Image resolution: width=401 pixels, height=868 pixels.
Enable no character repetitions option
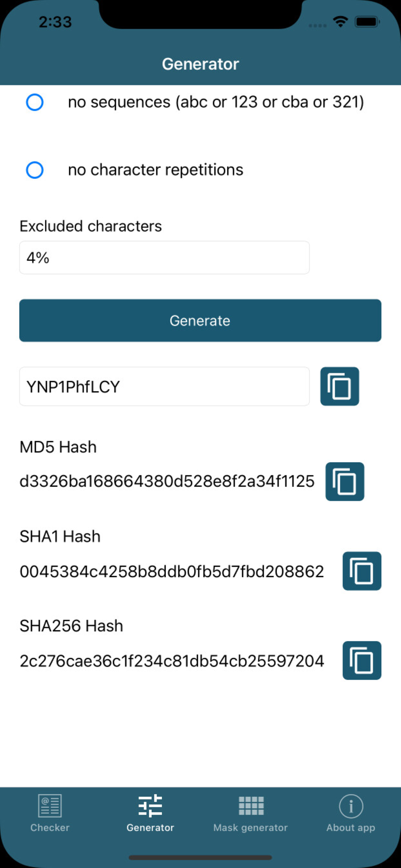tap(35, 170)
